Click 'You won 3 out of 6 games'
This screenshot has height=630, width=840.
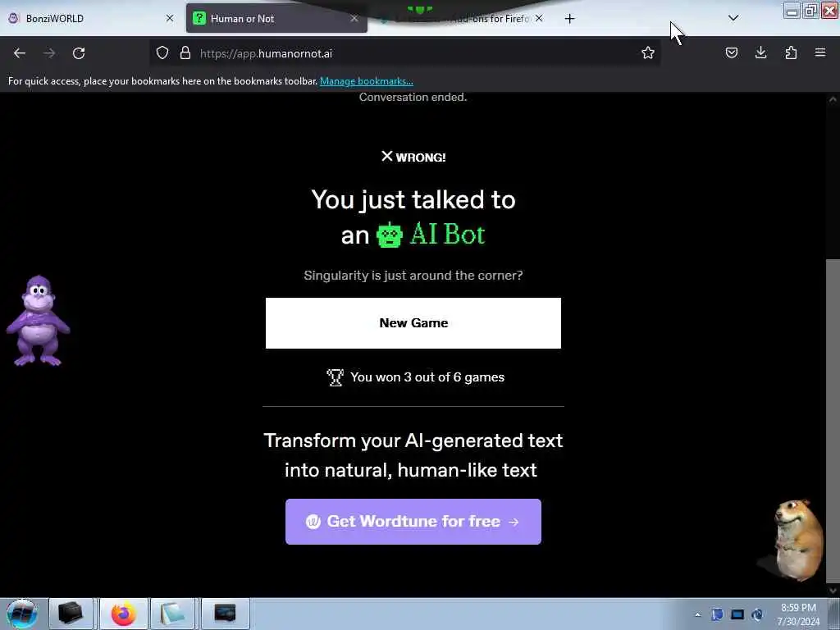[427, 377]
